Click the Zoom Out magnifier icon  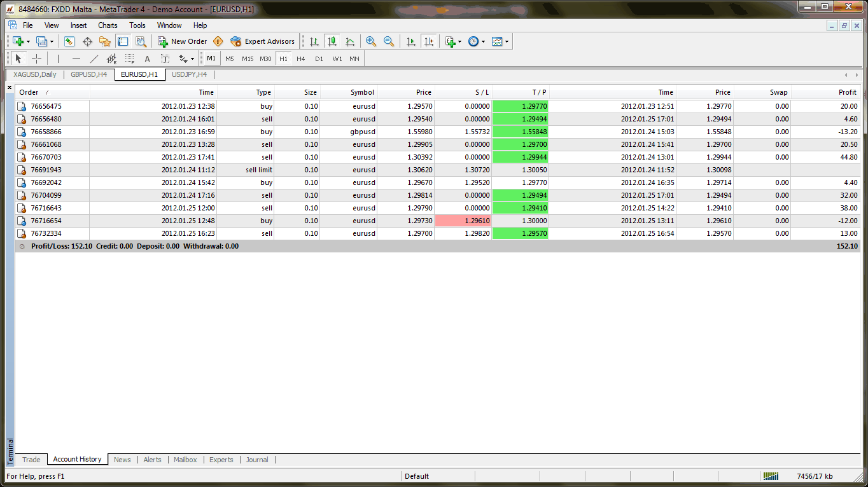tap(389, 41)
